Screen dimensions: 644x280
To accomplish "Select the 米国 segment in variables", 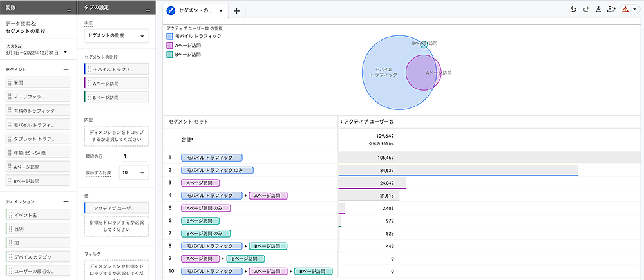I will [38, 83].
